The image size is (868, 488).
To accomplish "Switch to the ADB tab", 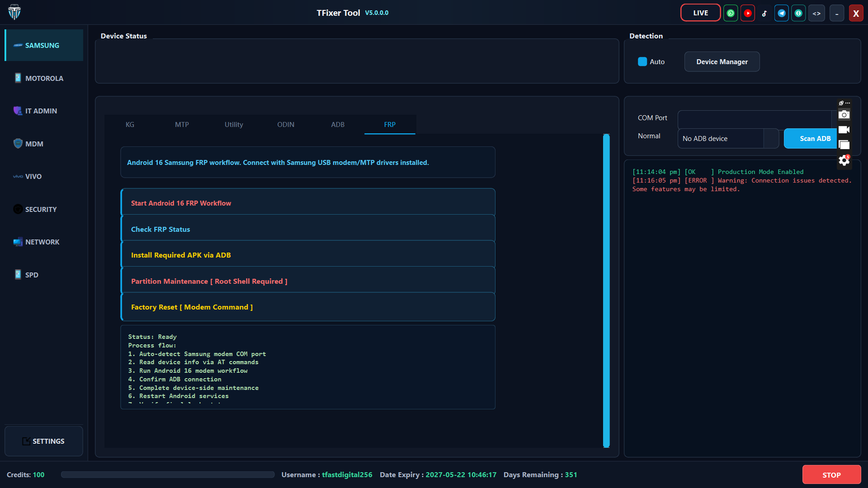I will 338,125.
